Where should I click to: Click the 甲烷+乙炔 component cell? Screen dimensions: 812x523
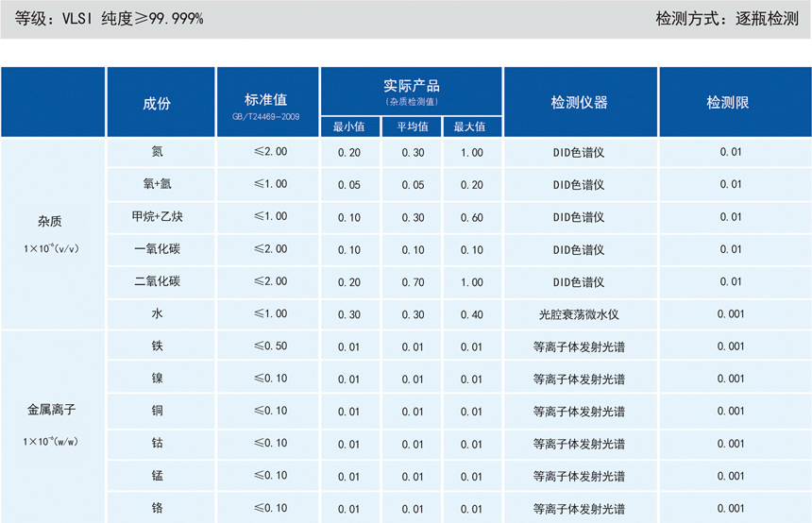(157, 216)
